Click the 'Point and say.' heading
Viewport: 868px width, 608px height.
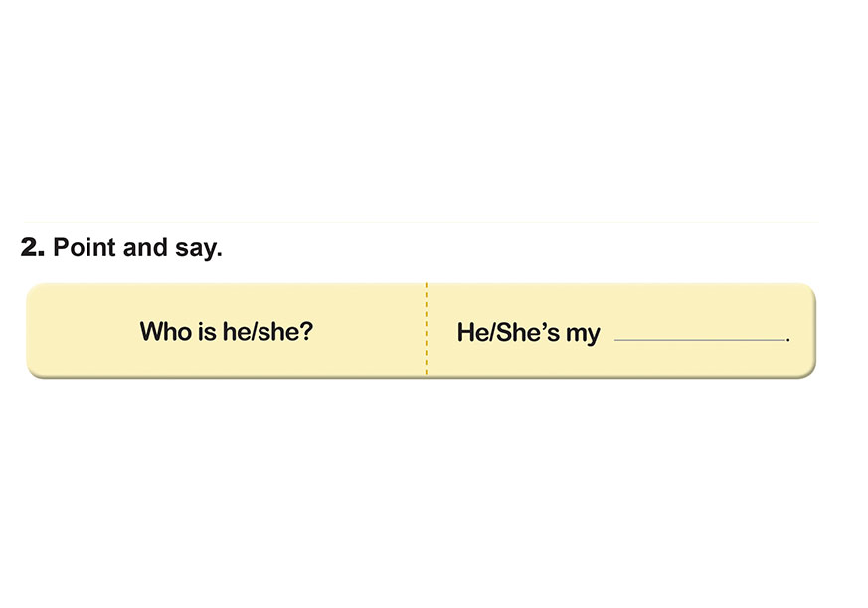tap(137, 248)
